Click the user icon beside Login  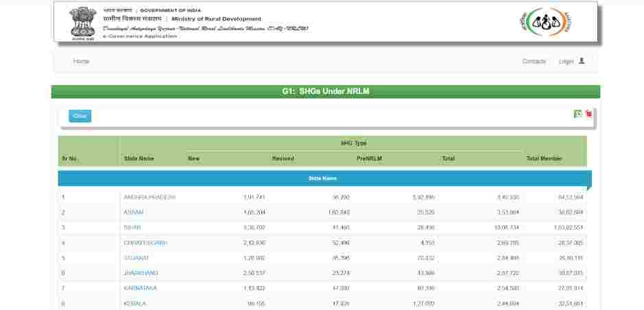(x=582, y=61)
